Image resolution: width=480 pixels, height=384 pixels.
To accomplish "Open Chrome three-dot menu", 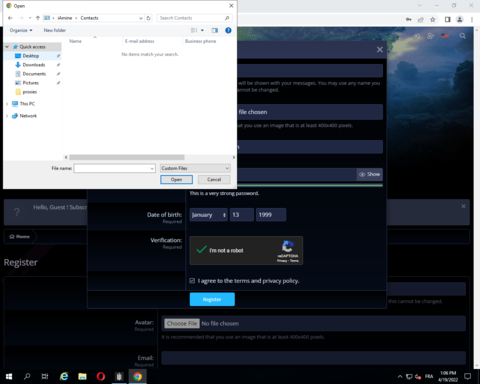I will tap(472, 20).
